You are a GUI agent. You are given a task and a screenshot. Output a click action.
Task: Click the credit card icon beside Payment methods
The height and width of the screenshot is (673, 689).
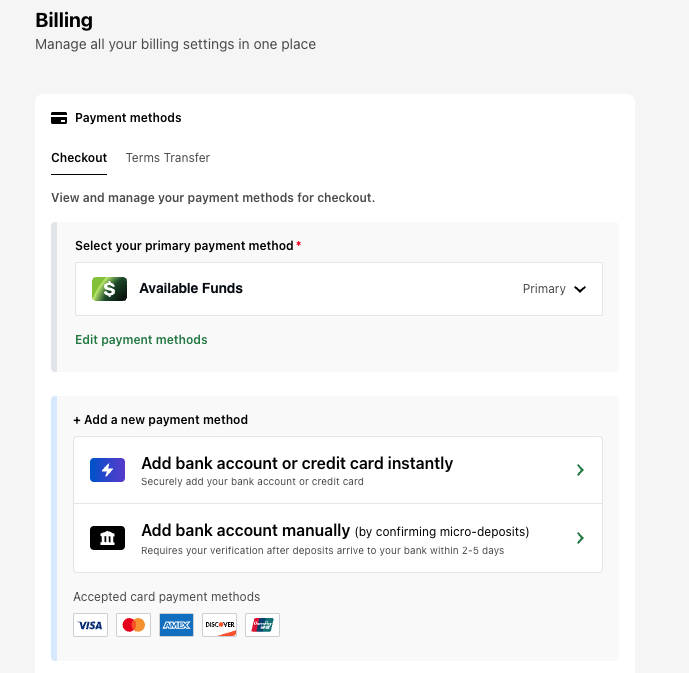coord(59,118)
